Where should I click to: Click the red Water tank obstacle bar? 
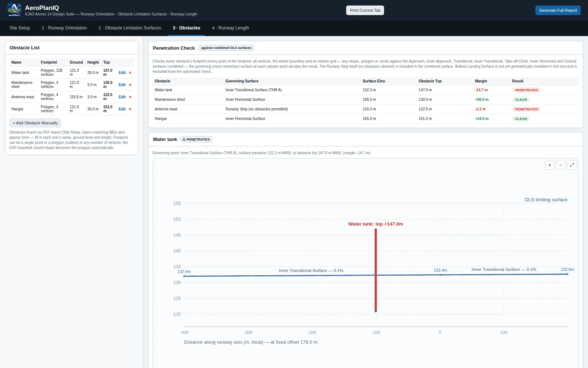pos(376,270)
